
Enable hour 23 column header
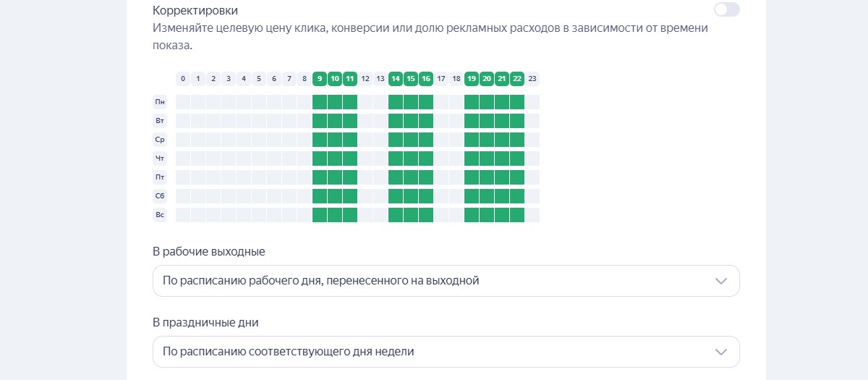tap(532, 78)
